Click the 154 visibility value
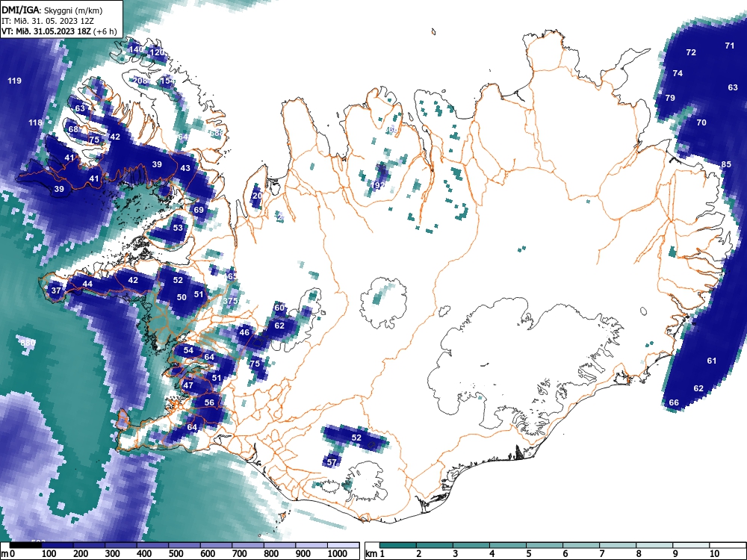 [x=167, y=81]
